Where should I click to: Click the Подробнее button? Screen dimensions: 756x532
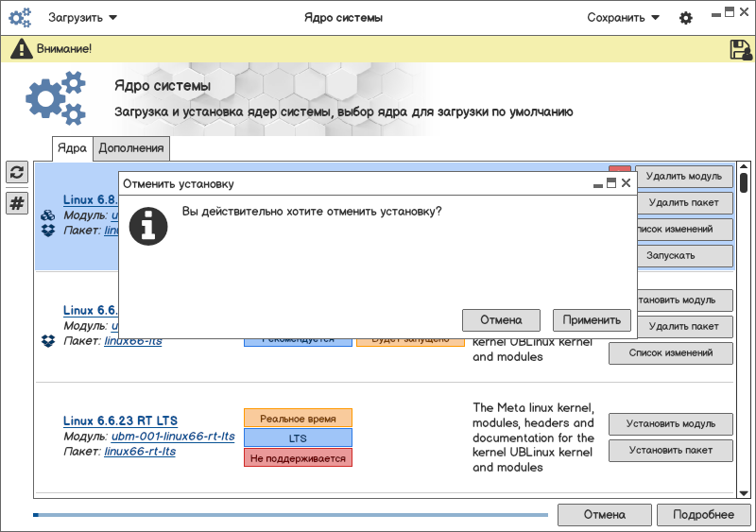[703, 515]
